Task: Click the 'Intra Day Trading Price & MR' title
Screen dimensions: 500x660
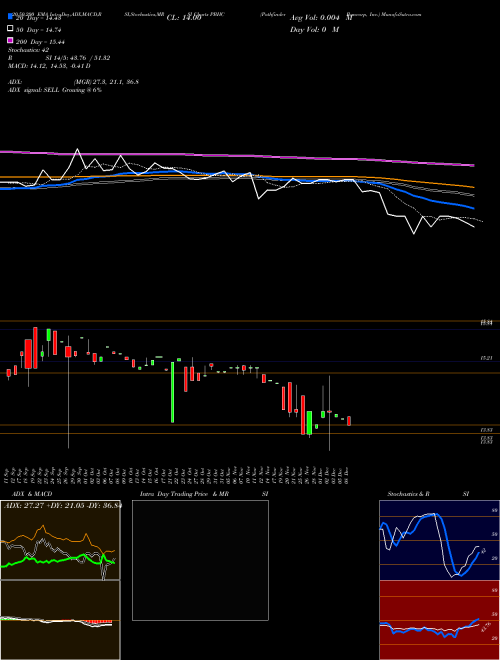Action: coord(184,494)
